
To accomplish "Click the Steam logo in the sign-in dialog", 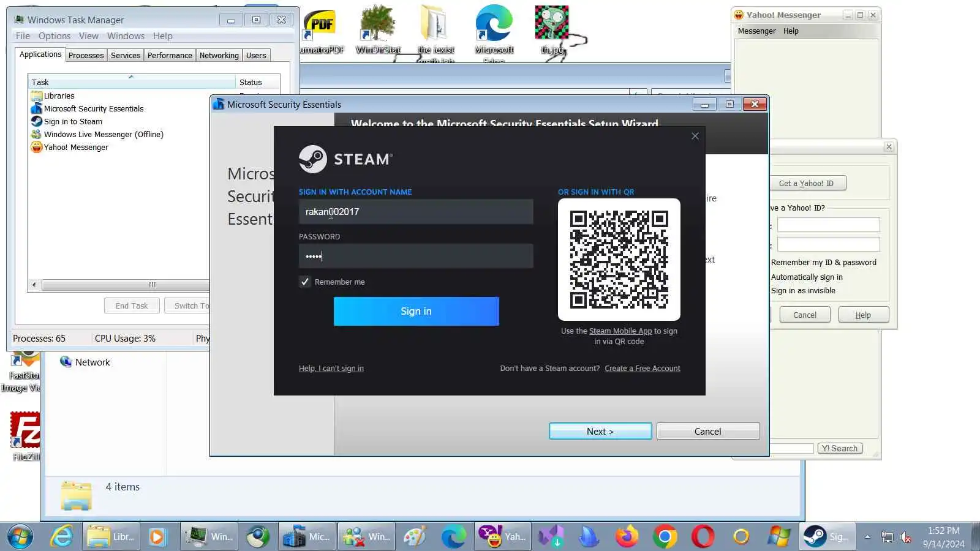I will coord(345,159).
